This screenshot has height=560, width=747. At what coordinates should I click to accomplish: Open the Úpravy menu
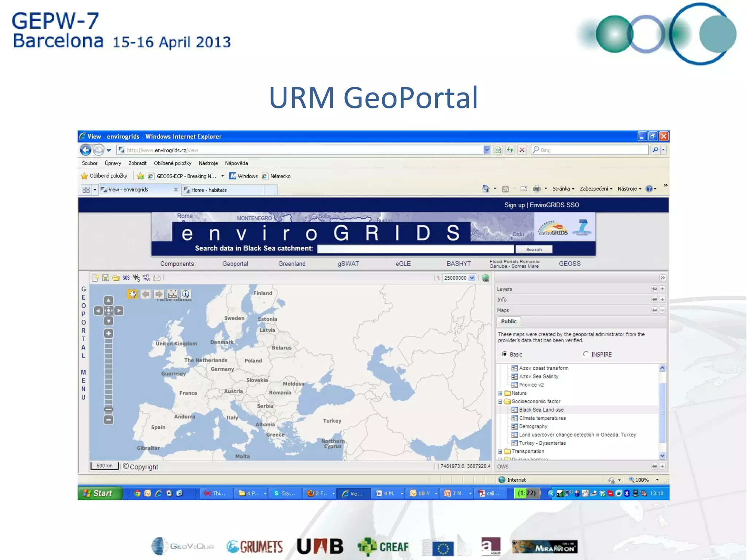[x=113, y=163]
